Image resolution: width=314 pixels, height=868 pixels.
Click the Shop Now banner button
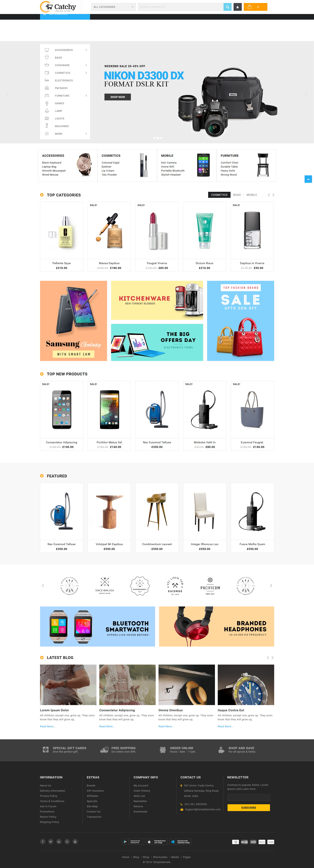(117, 97)
